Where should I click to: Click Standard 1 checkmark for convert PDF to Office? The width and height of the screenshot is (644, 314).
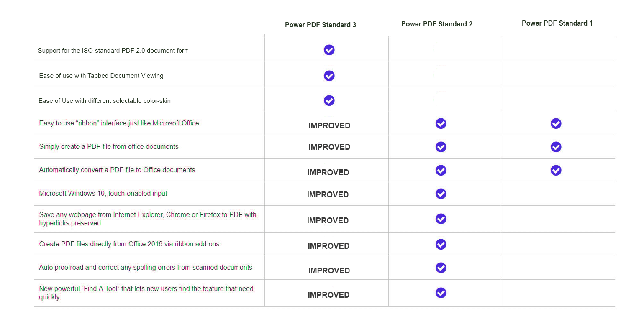pyautogui.click(x=556, y=170)
